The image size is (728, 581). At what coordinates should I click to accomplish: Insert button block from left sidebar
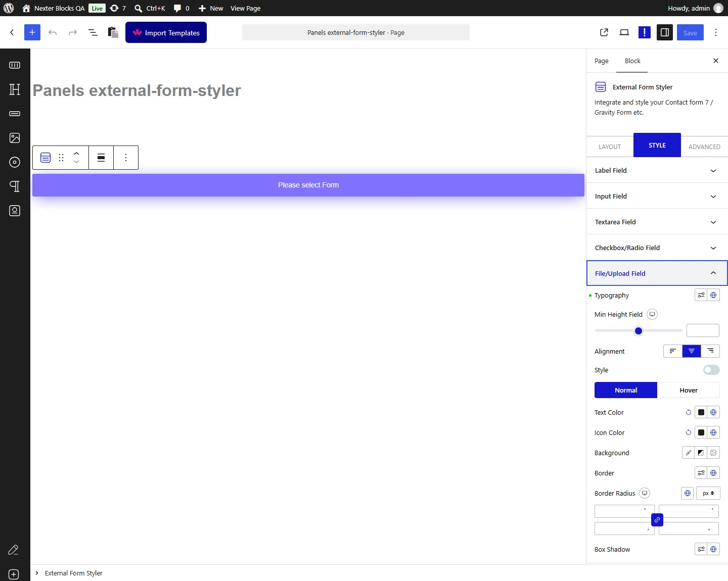point(15,114)
